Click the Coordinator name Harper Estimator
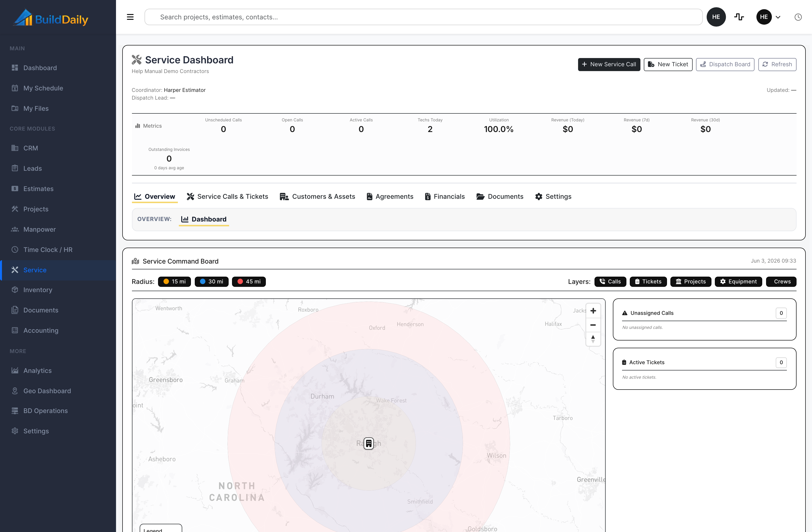812x532 pixels. [x=185, y=90]
